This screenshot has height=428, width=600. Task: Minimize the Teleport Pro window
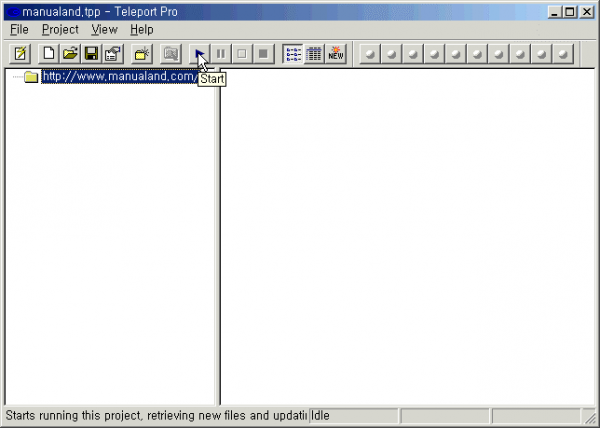(x=554, y=12)
